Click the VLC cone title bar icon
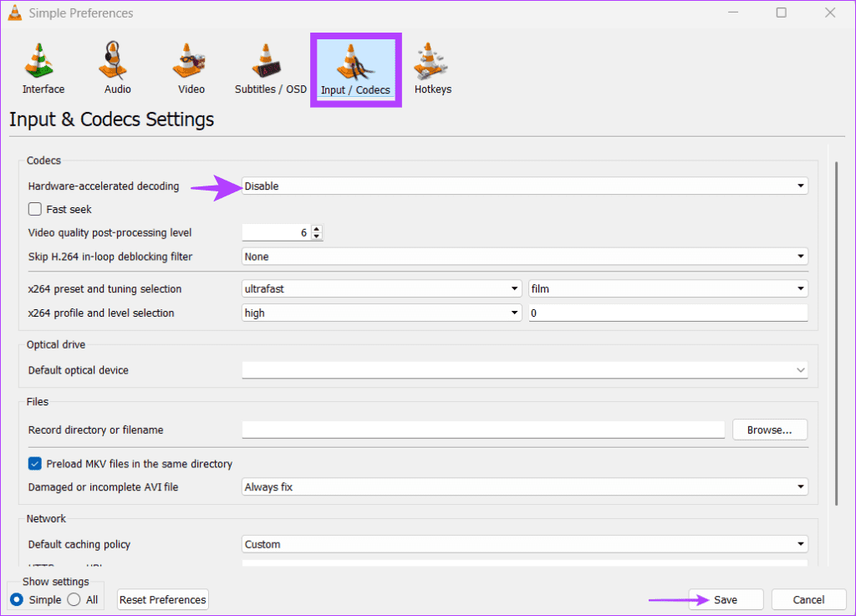 point(15,13)
